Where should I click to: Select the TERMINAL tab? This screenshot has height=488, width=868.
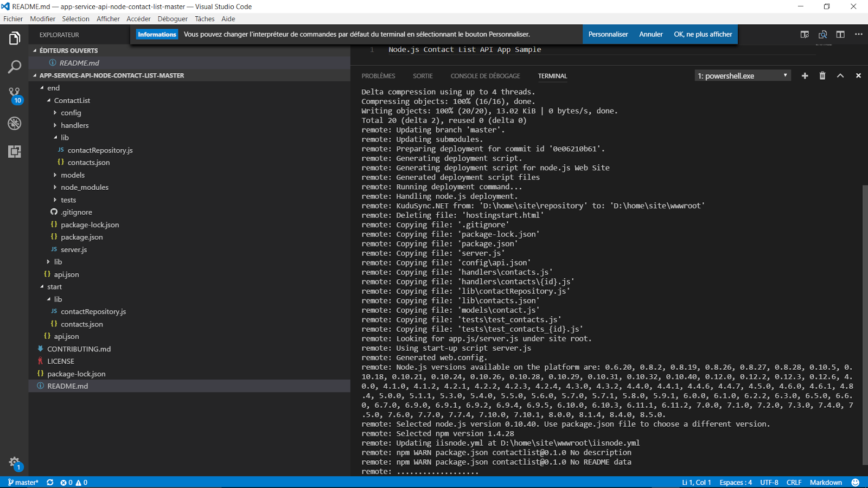[x=552, y=76]
